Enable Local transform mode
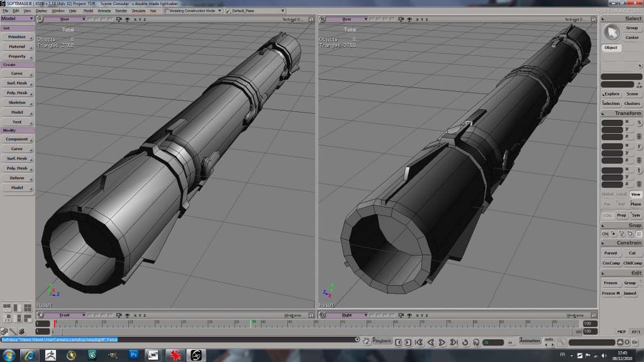 tap(621, 194)
